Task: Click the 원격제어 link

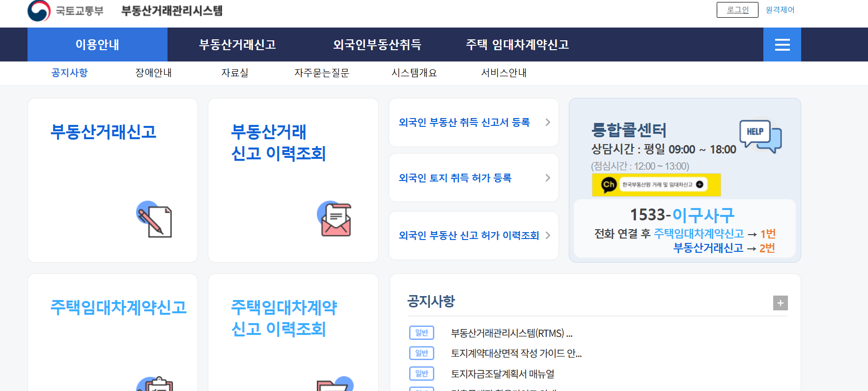Action: click(x=780, y=10)
